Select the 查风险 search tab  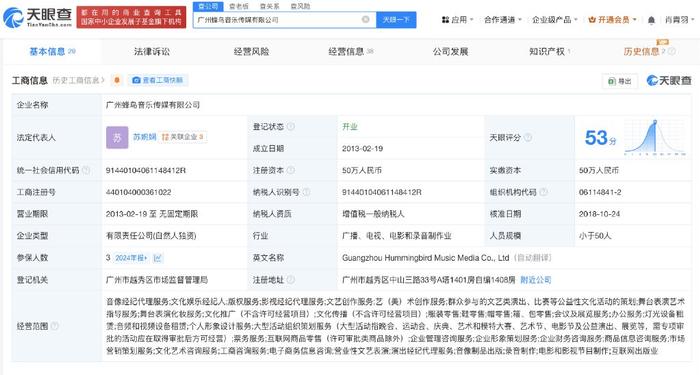click(300, 6)
